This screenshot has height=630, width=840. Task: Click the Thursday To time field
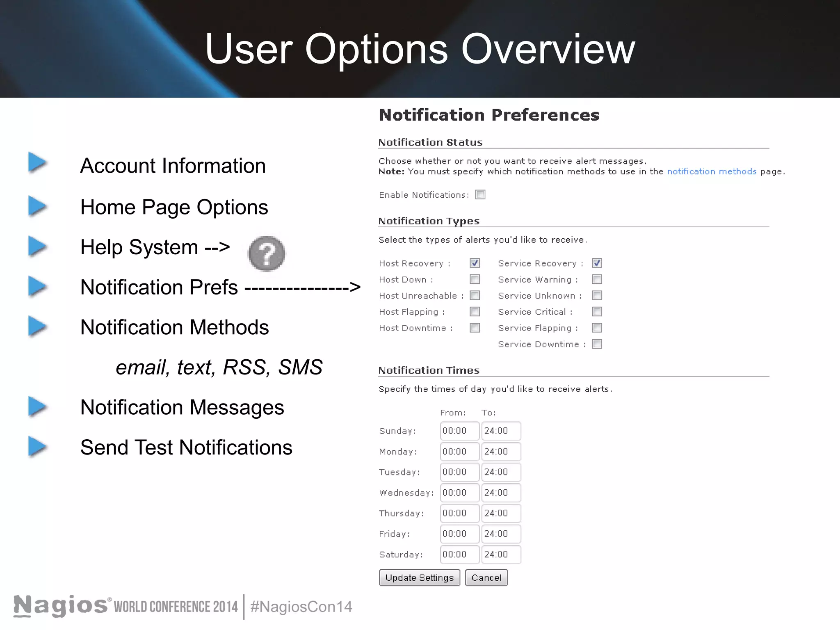(x=501, y=513)
